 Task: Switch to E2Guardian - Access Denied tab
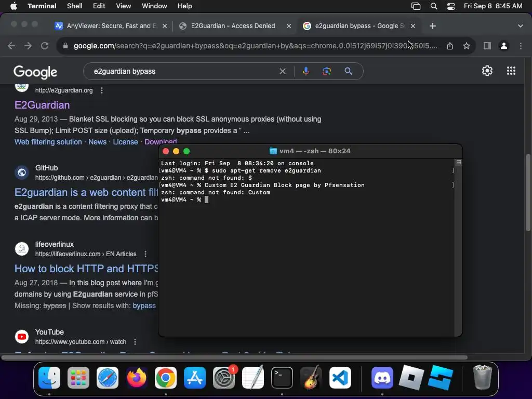(233, 26)
